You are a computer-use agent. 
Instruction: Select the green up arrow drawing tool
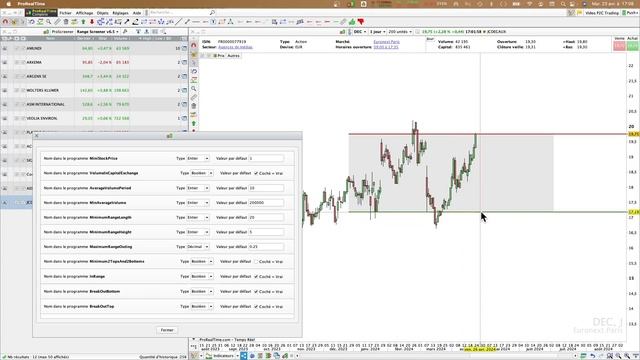tap(83, 22)
